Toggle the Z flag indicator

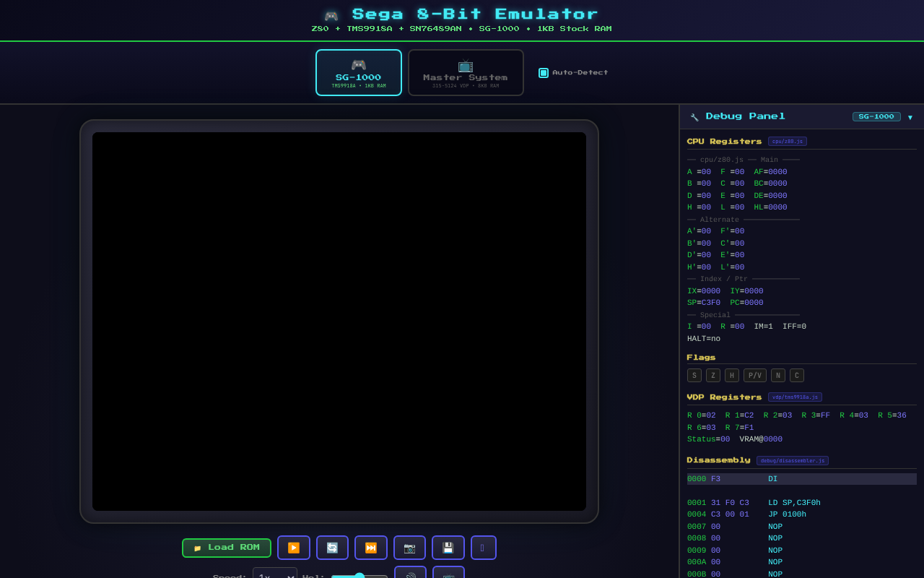713,376
